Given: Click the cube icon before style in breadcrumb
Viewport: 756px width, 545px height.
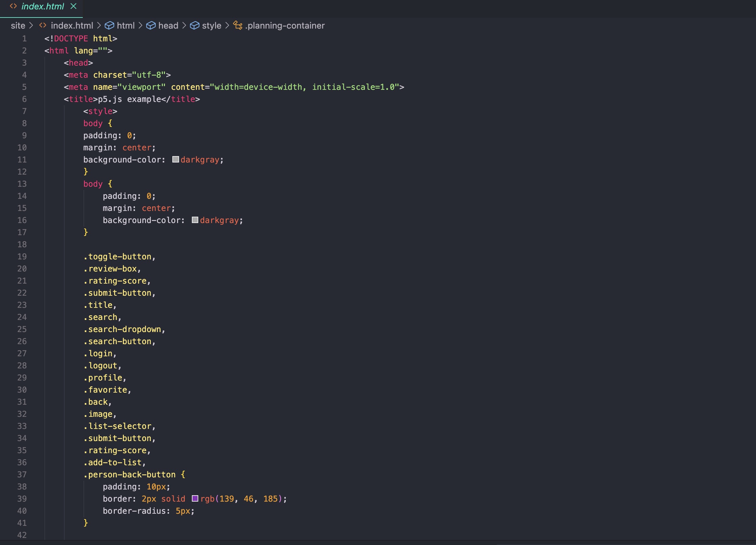Looking at the screenshot, I should 195,25.
